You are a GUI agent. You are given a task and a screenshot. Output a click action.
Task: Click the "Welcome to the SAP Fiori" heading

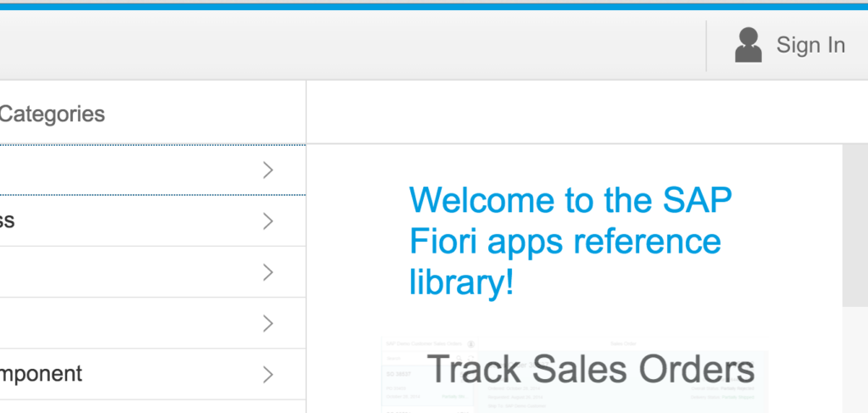[x=570, y=241]
